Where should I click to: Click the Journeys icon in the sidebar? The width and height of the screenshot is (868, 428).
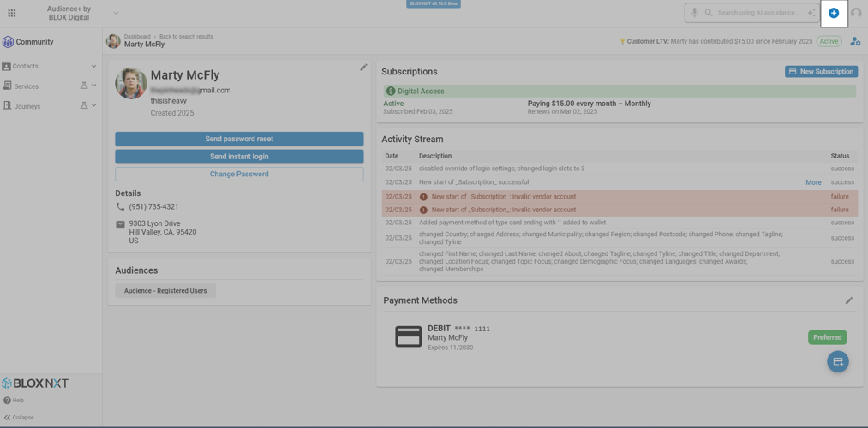tap(8, 105)
